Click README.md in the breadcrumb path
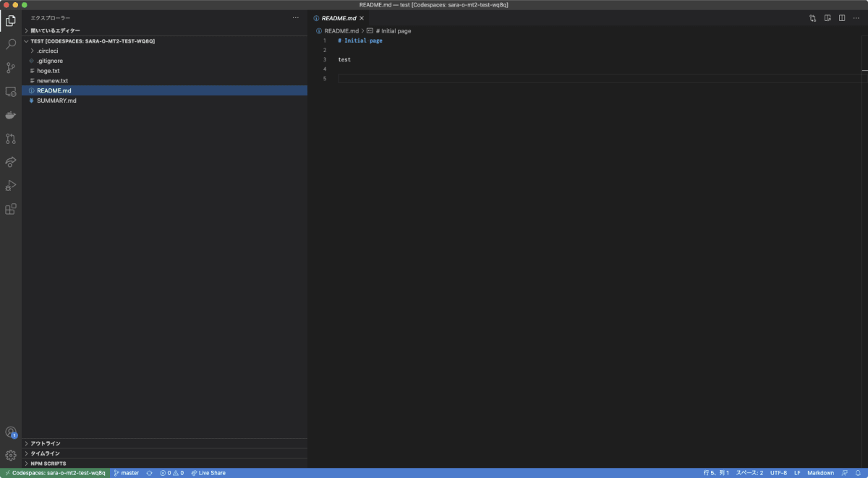Screen dimensions: 868x478 (341, 31)
